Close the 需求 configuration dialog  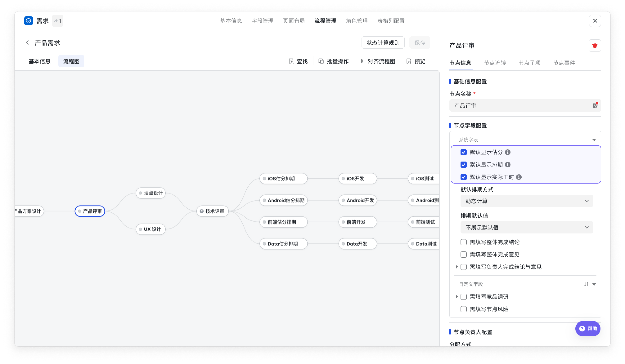click(595, 21)
